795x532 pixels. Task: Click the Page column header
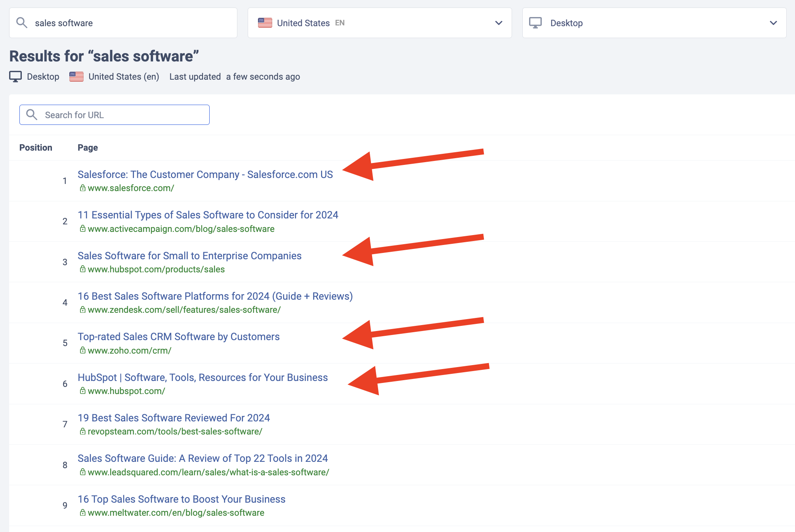(88, 147)
